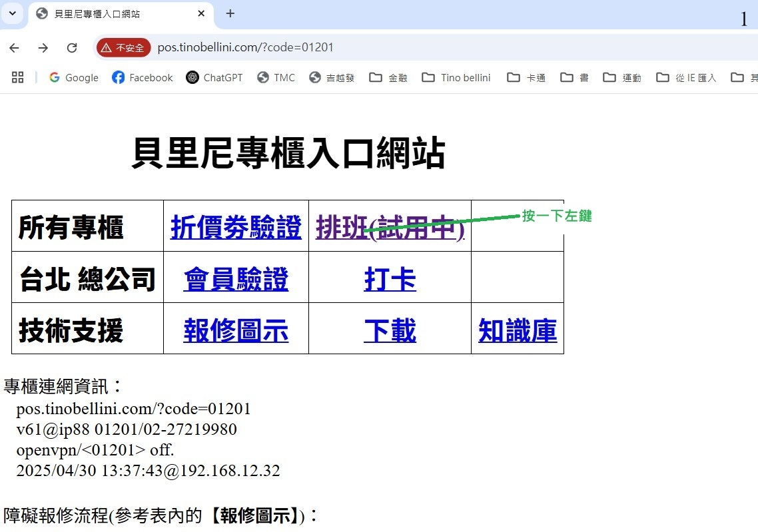The image size is (758, 532).
Task: Click the 不安全 security warning badge
Action: pos(123,48)
